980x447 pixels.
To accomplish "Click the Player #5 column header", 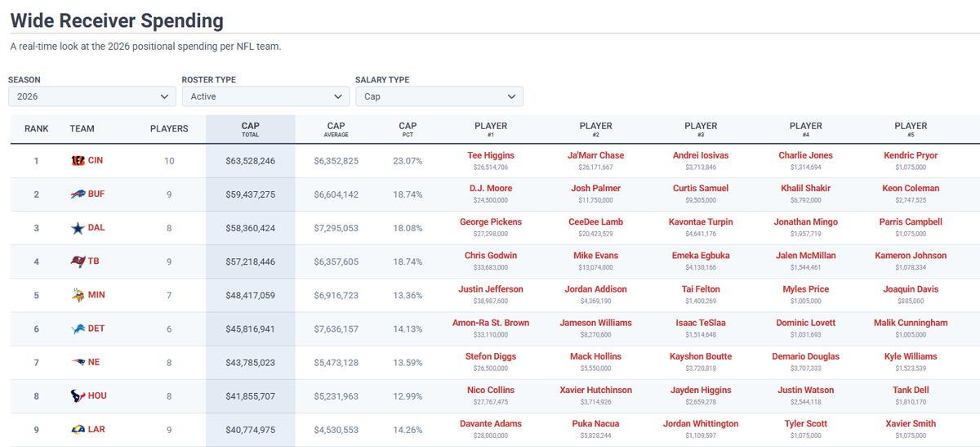I will coord(911,129).
